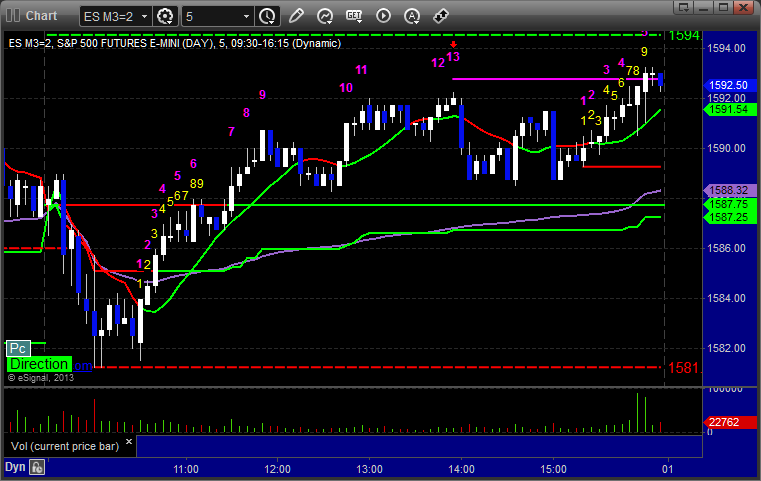Screen dimensions: 761x481
Task: Open the chart settings gear menu
Action: (165, 17)
